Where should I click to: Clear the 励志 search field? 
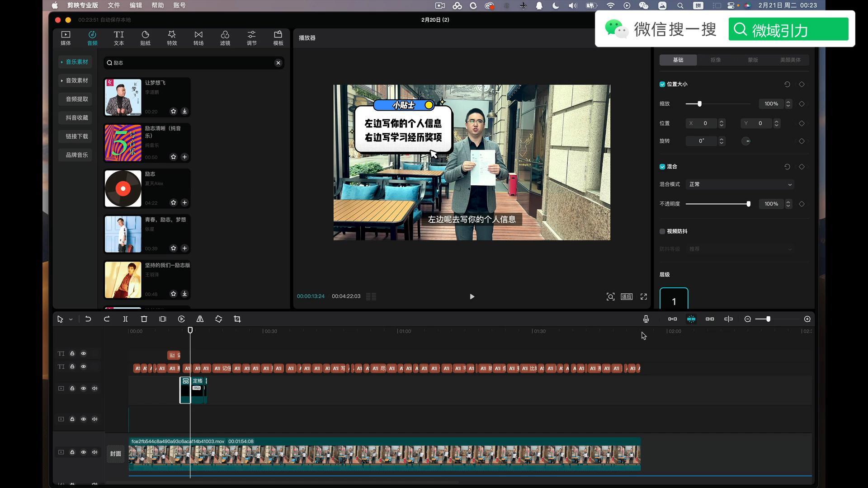pyautogui.click(x=278, y=63)
